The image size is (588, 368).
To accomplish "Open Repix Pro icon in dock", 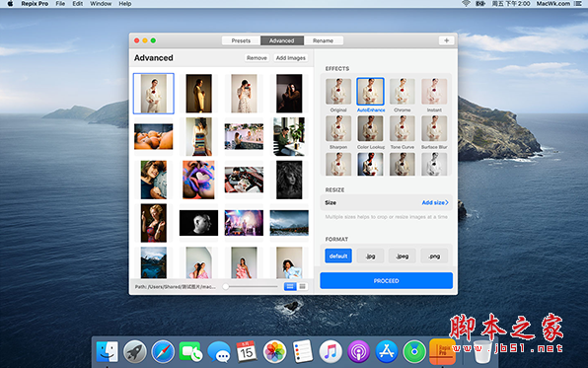I will pyautogui.click(x=443, y=352).
